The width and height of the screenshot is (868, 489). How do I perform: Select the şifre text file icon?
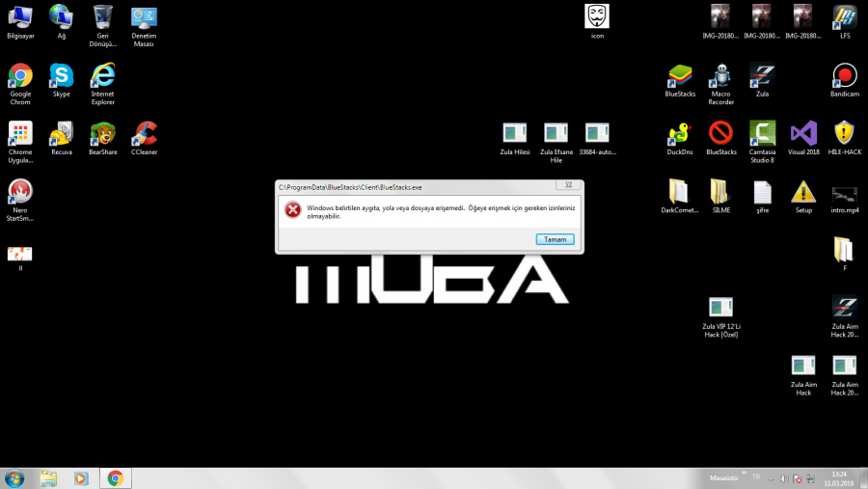pos(762,197)
